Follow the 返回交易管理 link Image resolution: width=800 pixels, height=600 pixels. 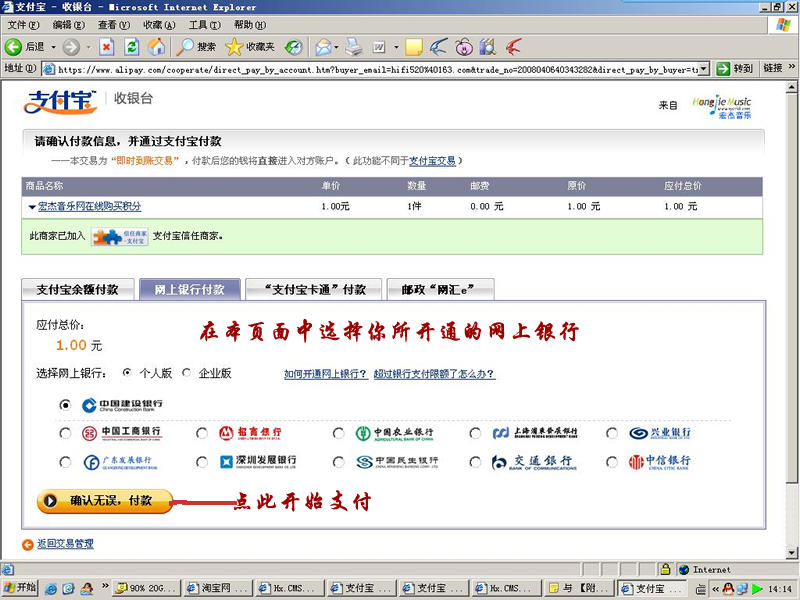(65, 544)
